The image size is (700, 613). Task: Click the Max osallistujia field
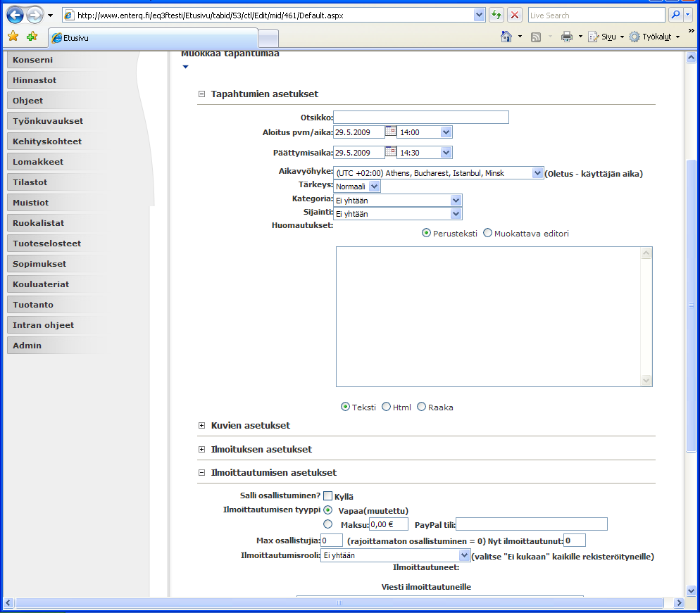point(332,541)
